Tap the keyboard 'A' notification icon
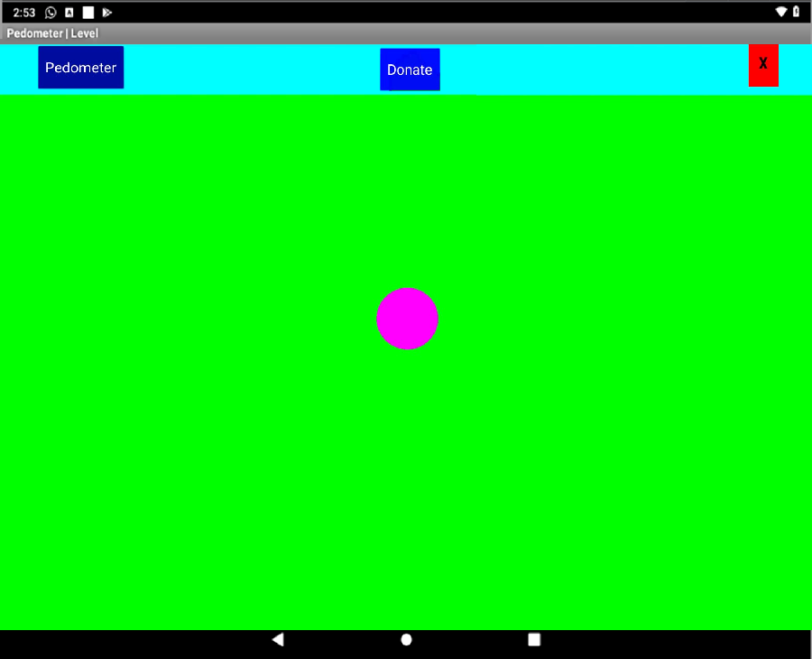The height and width of the screenshot is (659, 812). pos(69,13)
